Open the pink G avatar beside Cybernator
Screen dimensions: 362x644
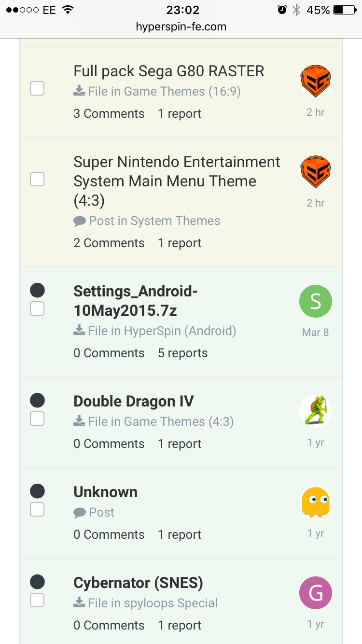(x=316, y=593)
